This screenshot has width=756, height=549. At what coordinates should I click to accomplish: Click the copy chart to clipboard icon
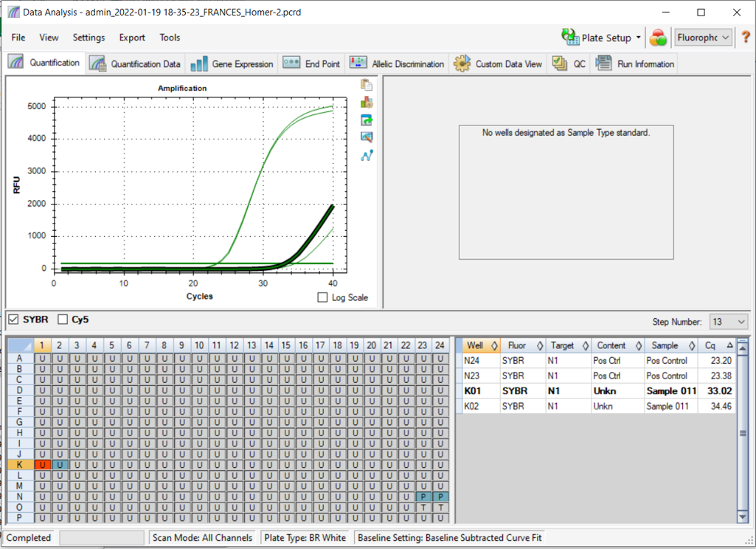[x=366, y=86]
